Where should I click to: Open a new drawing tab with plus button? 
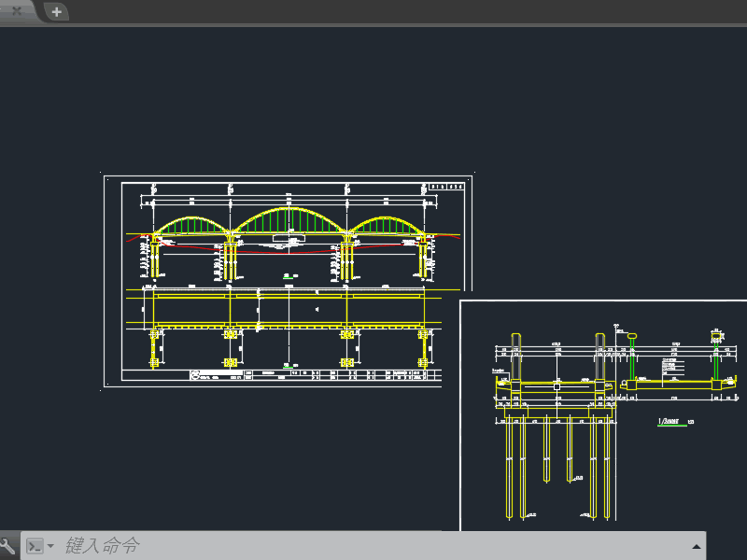[57, 11]
